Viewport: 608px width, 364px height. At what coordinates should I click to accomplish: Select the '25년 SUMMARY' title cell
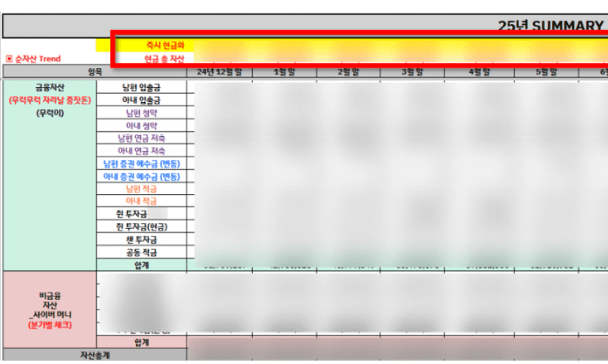306,25
